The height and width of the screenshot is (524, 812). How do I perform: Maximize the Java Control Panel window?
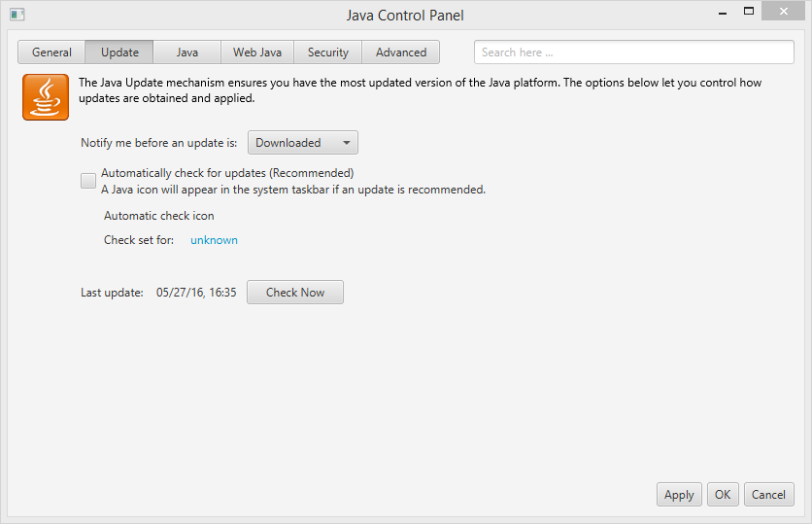[749, 12]
